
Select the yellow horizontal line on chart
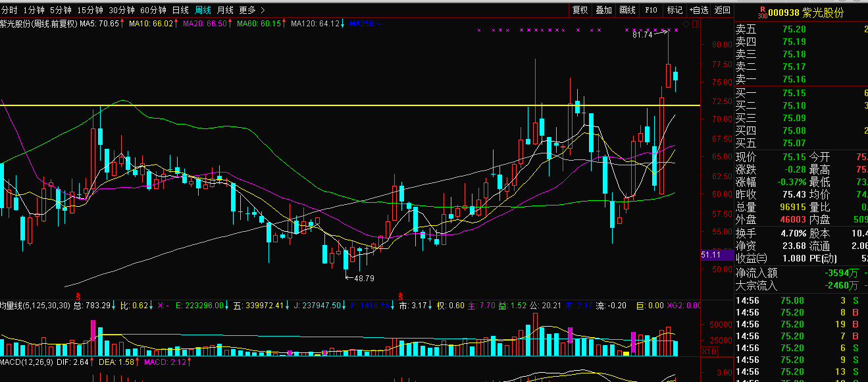[x=350, y=105]
